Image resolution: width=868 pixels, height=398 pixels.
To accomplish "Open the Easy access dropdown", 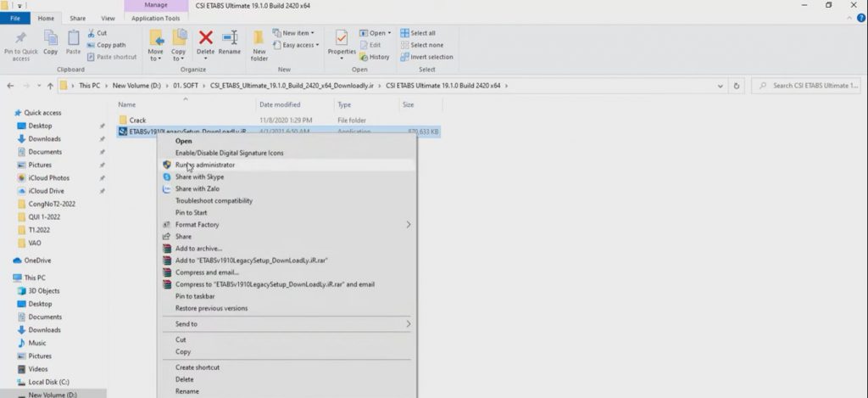I will 296,45.
